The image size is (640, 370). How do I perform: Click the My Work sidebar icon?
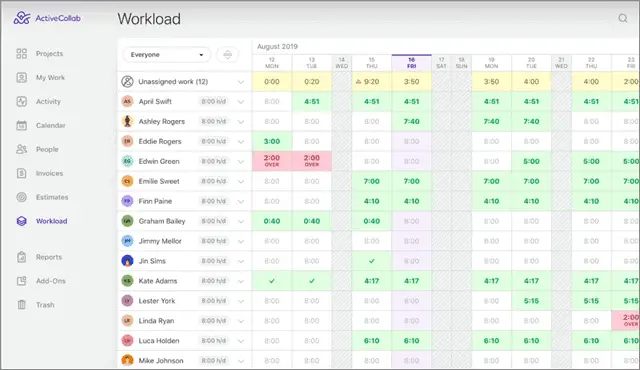point(22,78)
